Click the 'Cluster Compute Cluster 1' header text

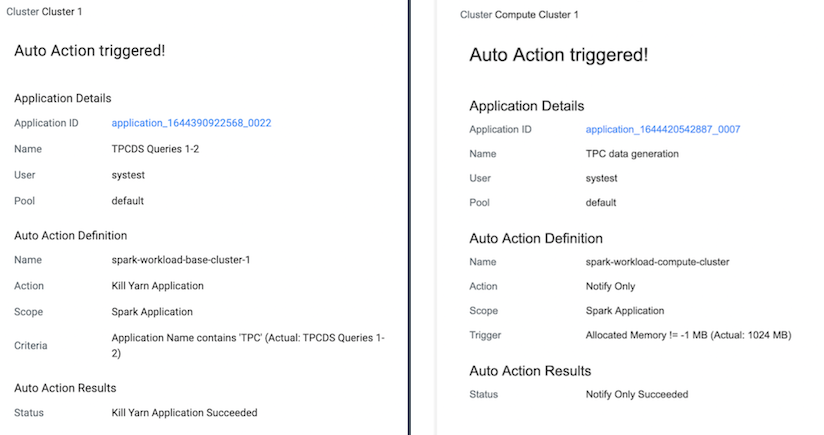[519, 15]
